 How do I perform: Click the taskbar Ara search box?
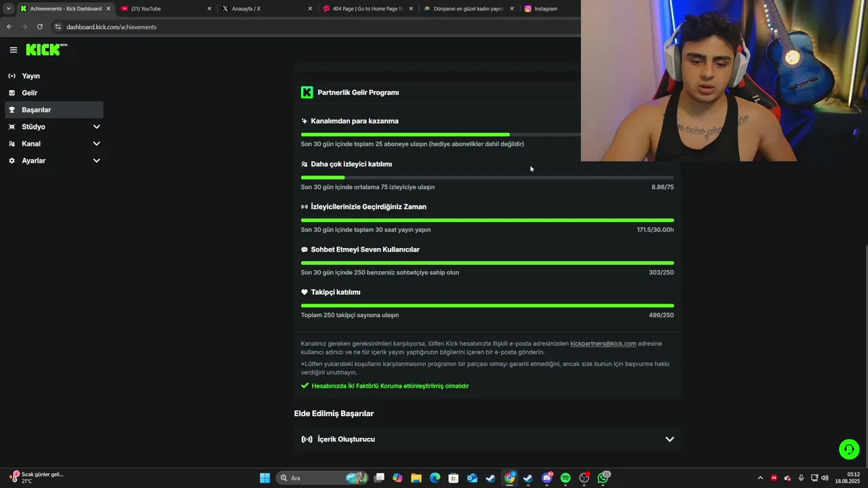[x=323, y=478]
